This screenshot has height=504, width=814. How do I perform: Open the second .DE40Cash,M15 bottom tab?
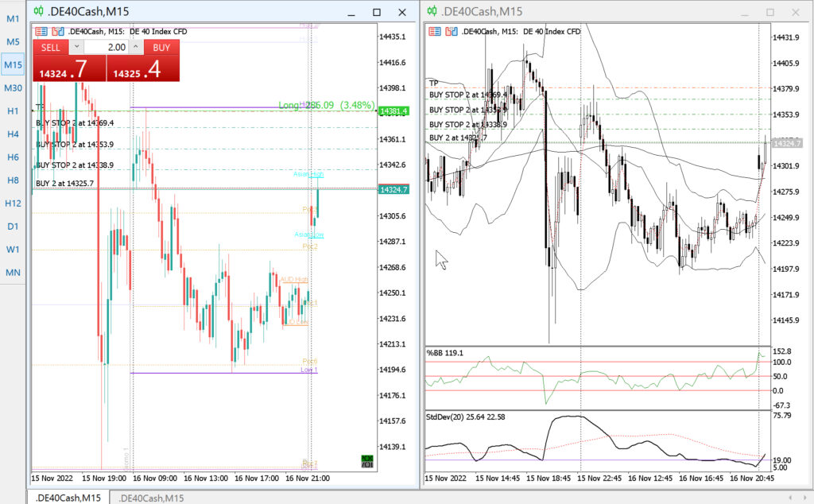151,498
